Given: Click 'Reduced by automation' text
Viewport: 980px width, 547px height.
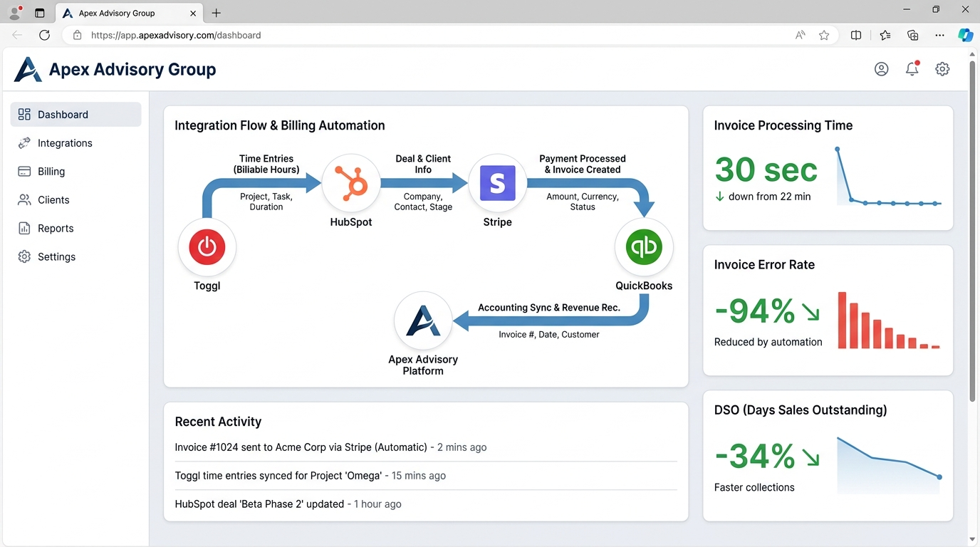Looking at the screenshot, I should click(x=768, y=342).
